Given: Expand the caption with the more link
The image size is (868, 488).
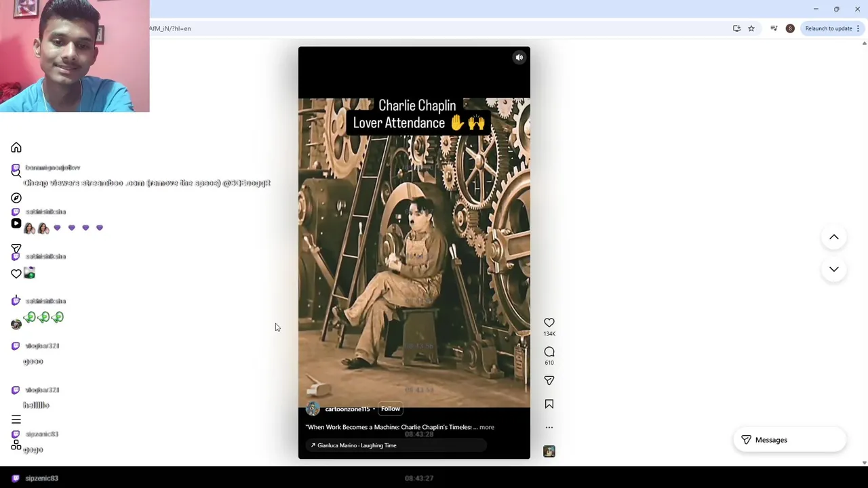Looking at the screenshot, I should (487, 427).
